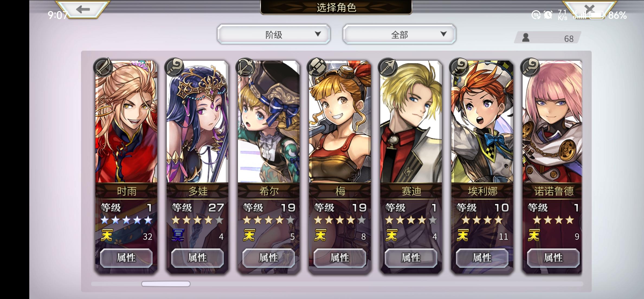
Task: Click the spear weapon icon on 赛迪
Action: coord(388,67)
